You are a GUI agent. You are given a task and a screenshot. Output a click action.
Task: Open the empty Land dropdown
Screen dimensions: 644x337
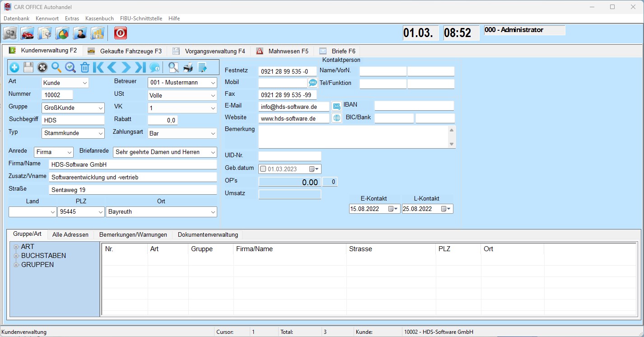coord(52,212)
